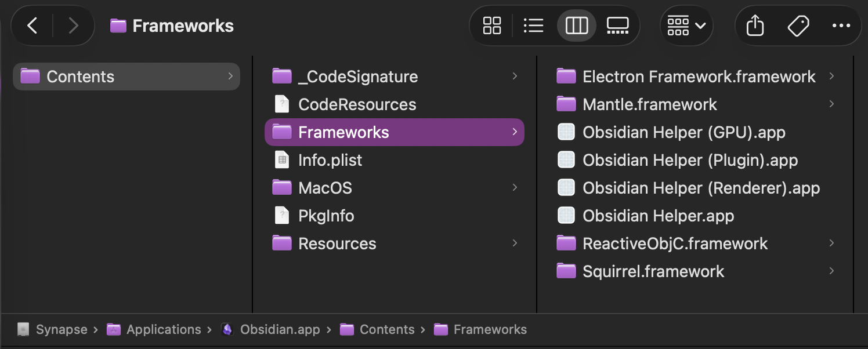Jump to Applications in the path bar
This screenshot has width=868, height=349.
pyautogui.click(x=164, y=330)
